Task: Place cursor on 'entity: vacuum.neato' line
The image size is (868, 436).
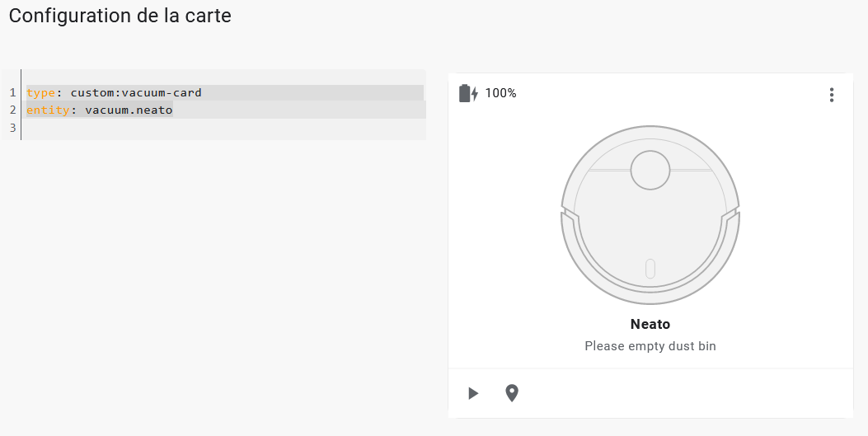Action: pyautogui.click(x=226, y=110)
